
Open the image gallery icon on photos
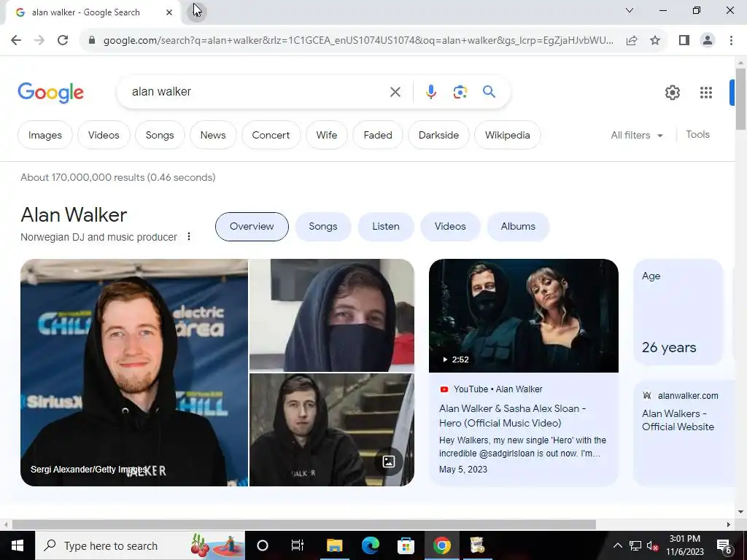pos(388,462)
